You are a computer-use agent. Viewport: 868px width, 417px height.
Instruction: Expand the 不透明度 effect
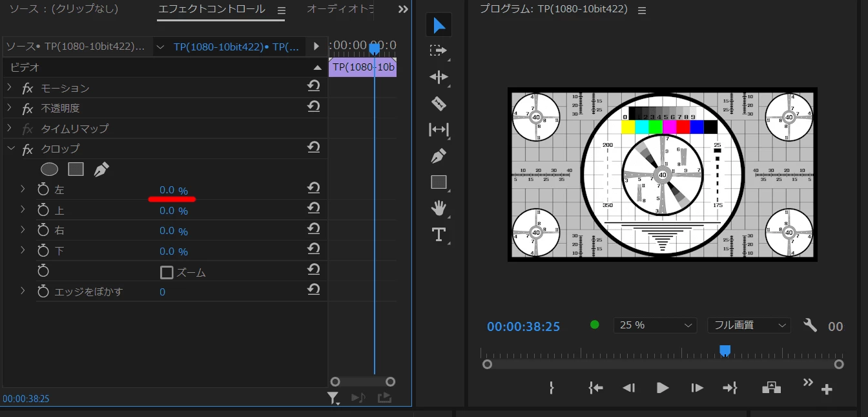[10, 107]
